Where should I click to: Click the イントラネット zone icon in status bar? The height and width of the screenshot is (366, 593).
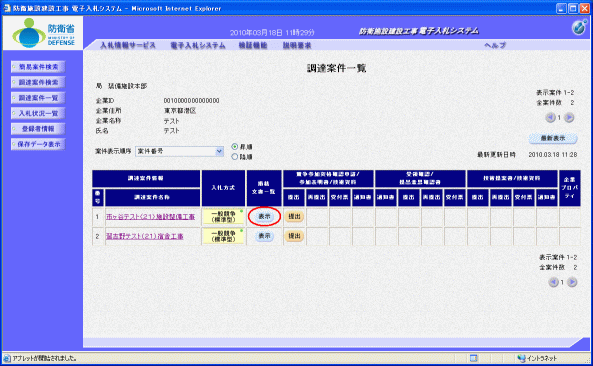click(522, 358)
